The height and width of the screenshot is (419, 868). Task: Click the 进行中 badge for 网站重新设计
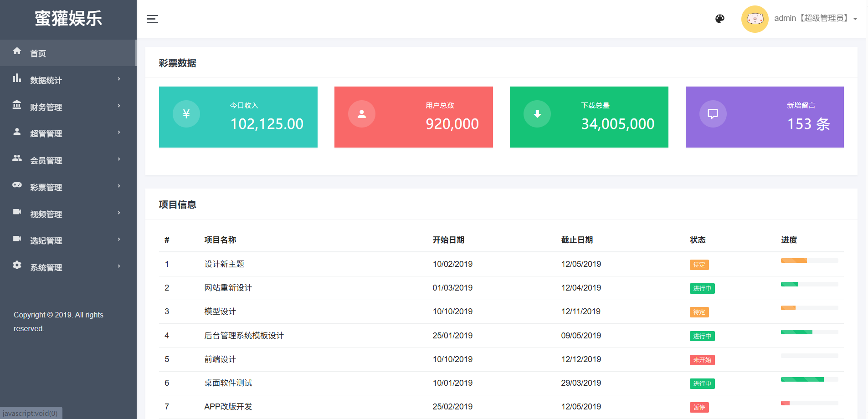pos(702,288)
